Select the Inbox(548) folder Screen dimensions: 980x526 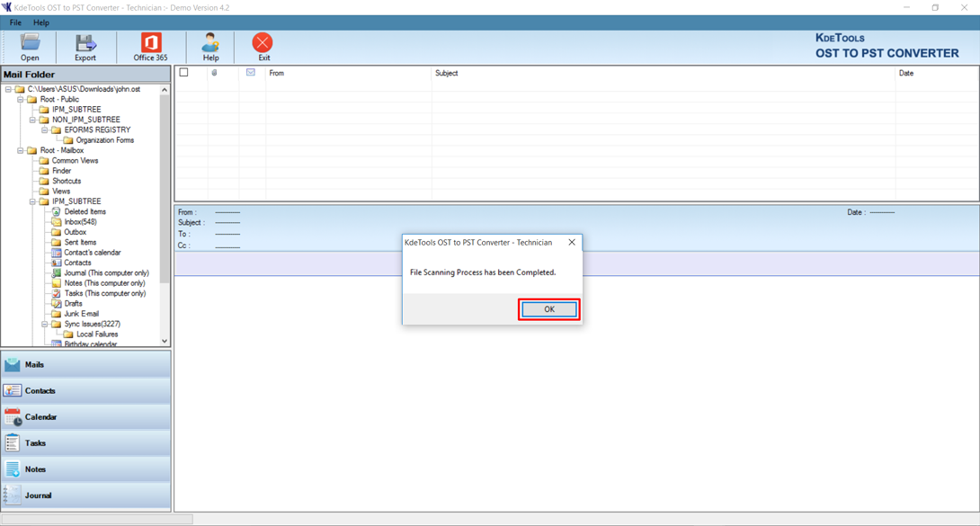point(80,222)
